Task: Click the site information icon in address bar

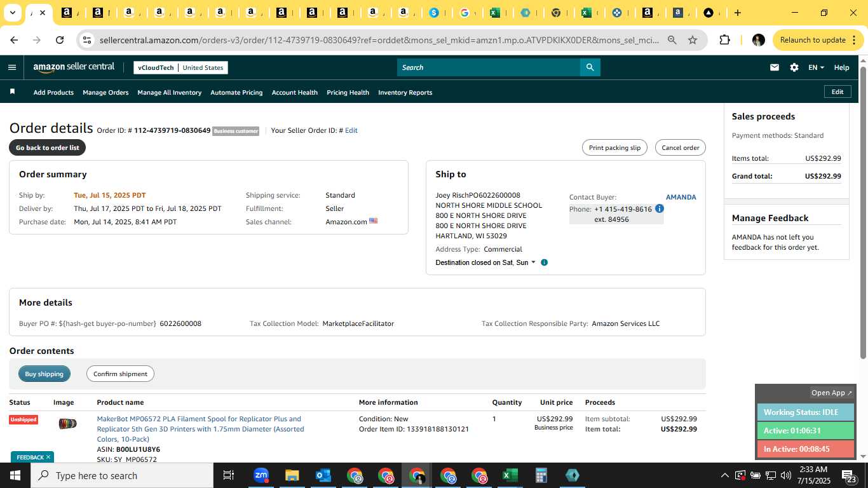Action: 87,40
